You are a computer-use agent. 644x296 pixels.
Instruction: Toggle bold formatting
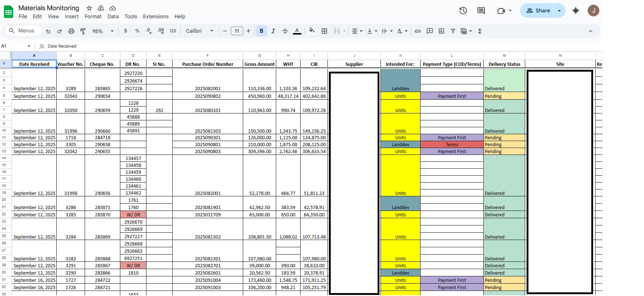pyautogui.click(x=261, y=31)
